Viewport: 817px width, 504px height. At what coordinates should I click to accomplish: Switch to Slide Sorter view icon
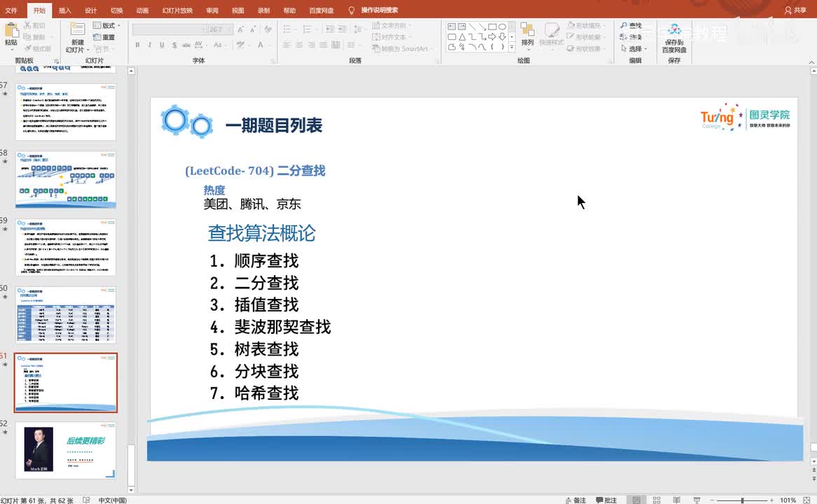click(x=657, y=500)
